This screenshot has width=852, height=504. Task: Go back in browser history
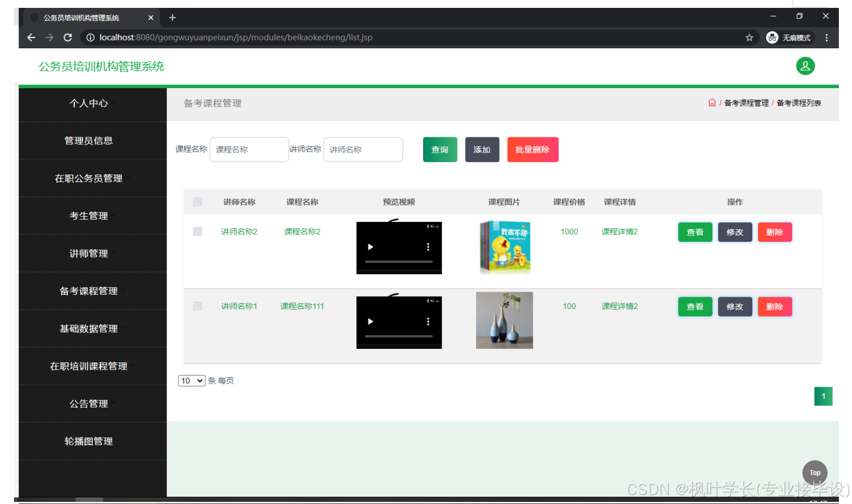point(31,38)
